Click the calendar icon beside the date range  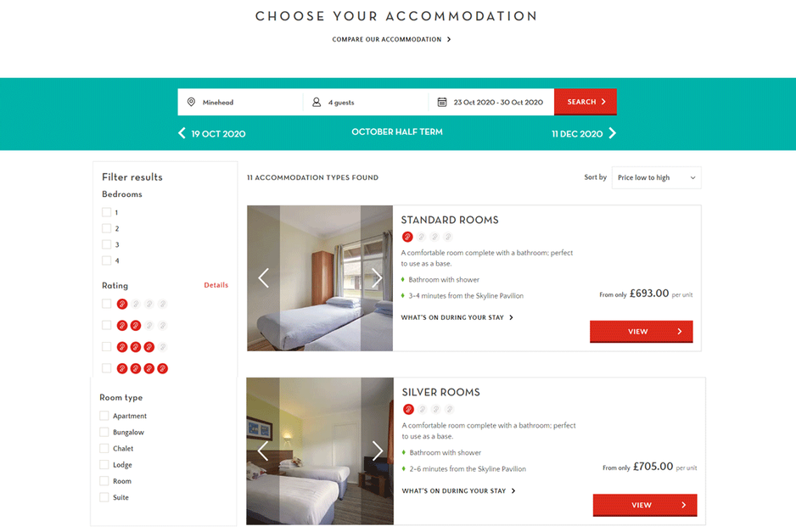coord(442,102)
